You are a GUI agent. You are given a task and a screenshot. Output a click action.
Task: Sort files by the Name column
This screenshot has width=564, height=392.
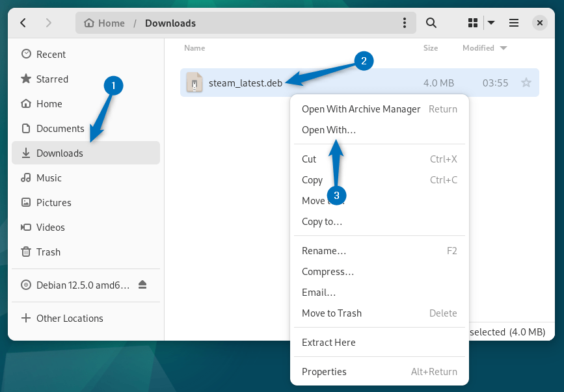tap(195, 48)
